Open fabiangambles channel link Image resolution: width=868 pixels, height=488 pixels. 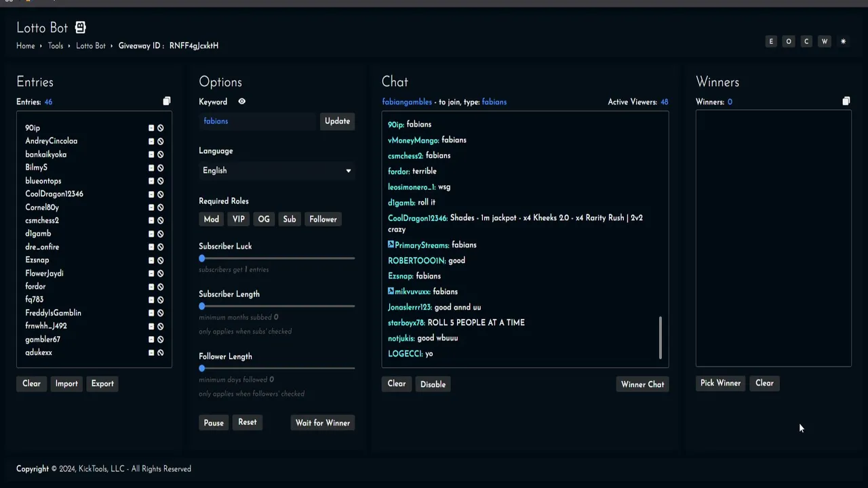click(x=407, y=102)
